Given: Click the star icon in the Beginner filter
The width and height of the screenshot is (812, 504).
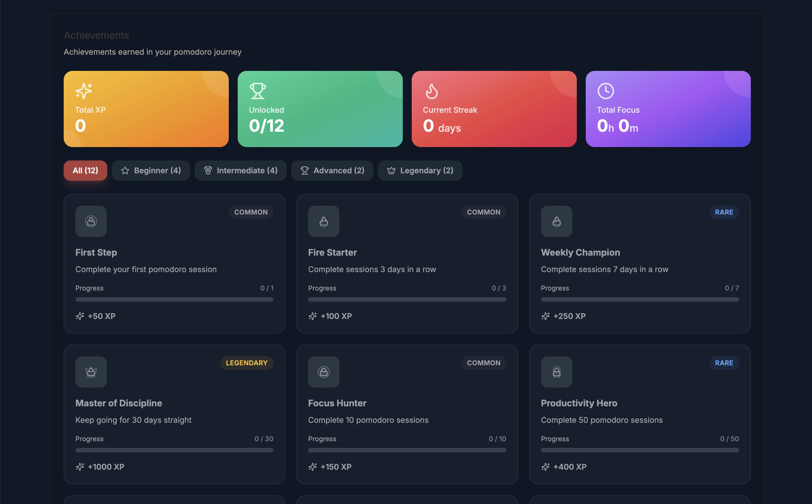Looking at the screenshot, I should click(125, 170).
